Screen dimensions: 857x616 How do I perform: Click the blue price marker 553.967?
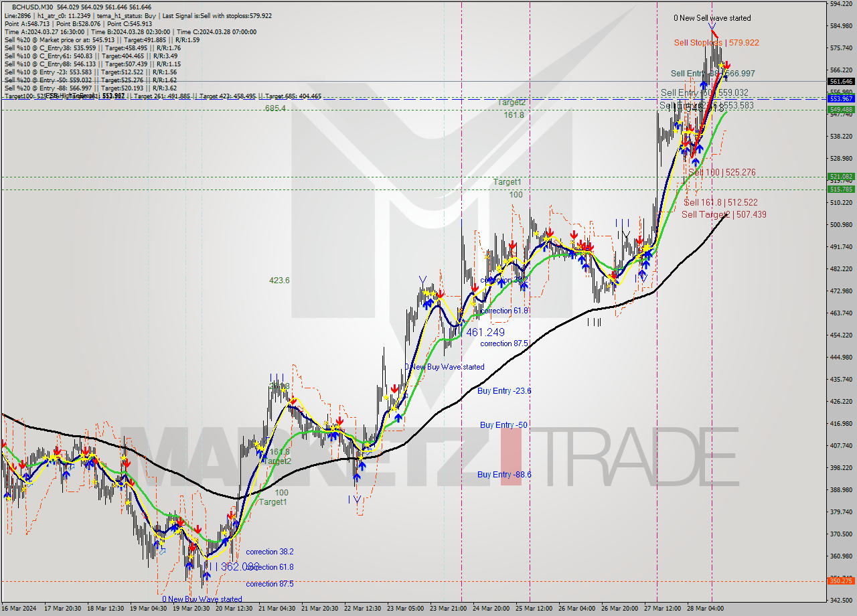click(x=842, y=98)
